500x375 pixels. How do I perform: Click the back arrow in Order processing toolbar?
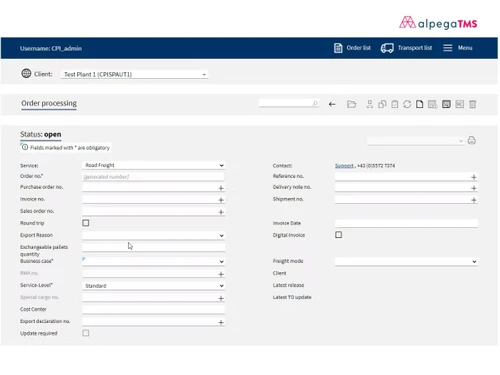click(332, 104)
